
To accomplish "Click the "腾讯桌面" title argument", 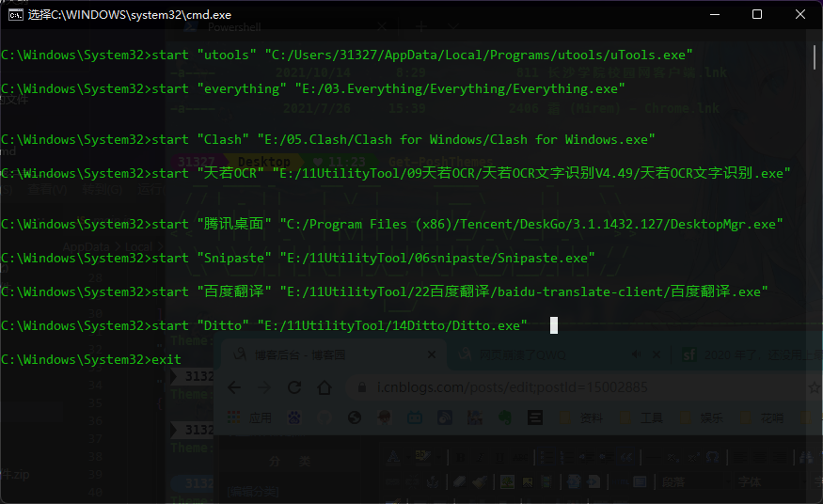I will click(x=234, y=224).
